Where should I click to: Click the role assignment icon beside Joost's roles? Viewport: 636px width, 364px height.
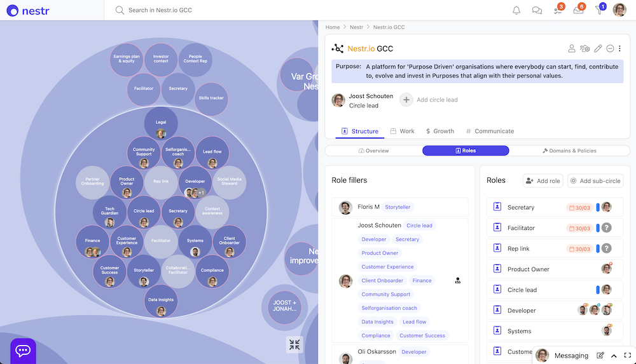[x=457, y=281]
